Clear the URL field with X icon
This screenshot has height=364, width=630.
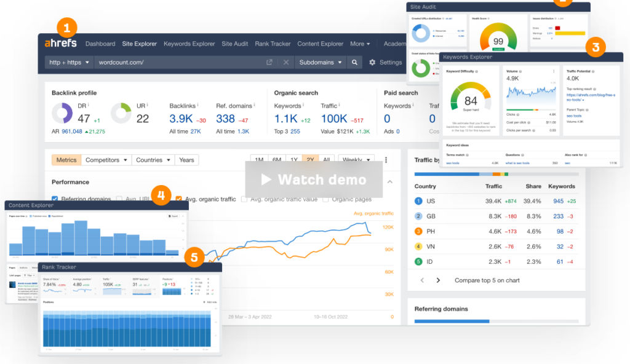point(285,62)
